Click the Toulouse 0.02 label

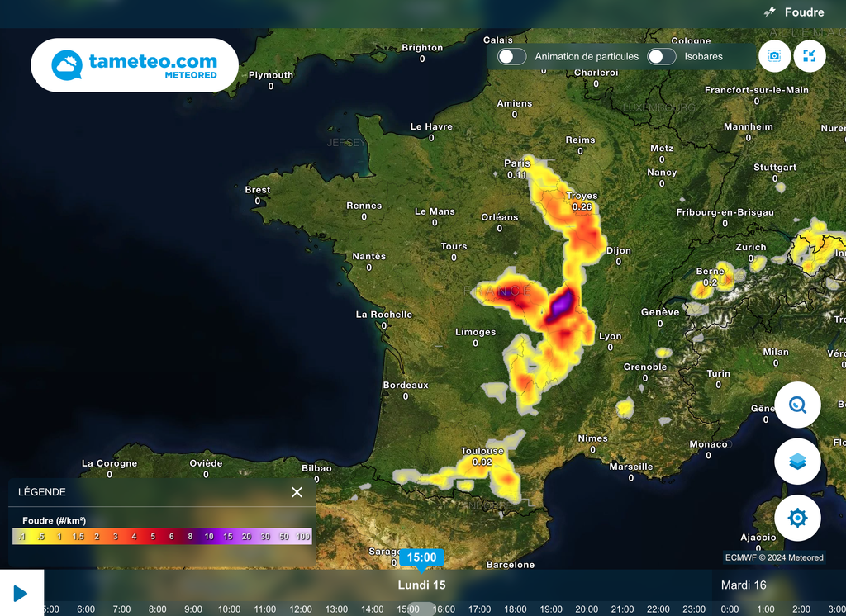(482, 457)
